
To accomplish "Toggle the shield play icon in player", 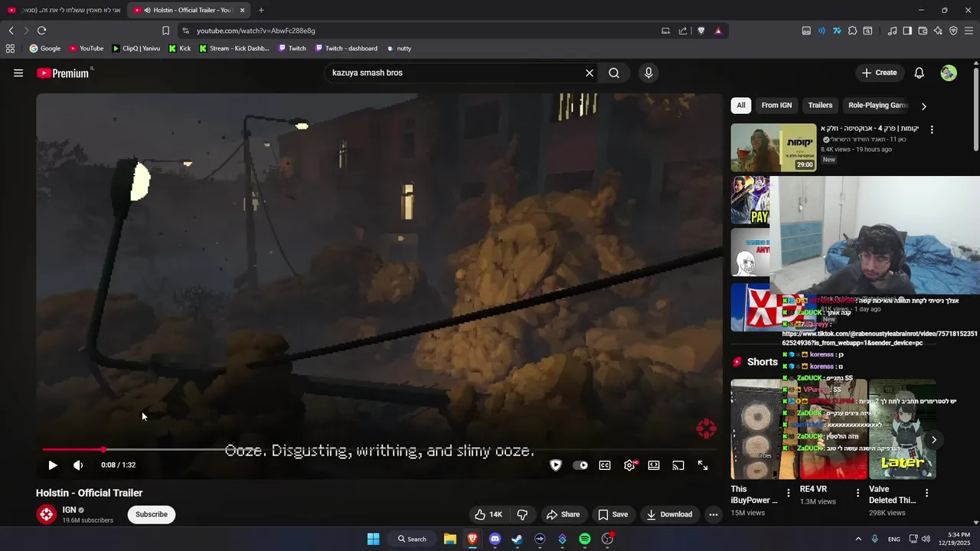I will [x=556, y=465].
